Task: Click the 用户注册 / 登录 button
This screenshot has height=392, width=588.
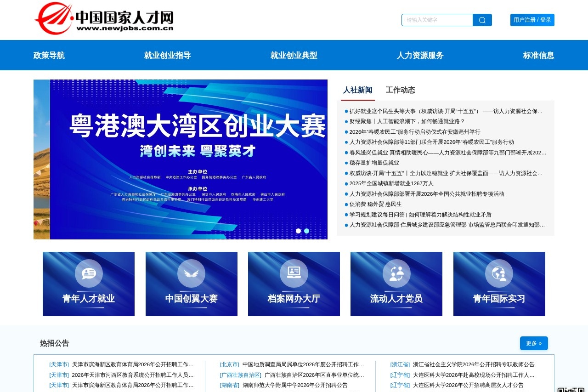Action: click(x=532, y=20)
